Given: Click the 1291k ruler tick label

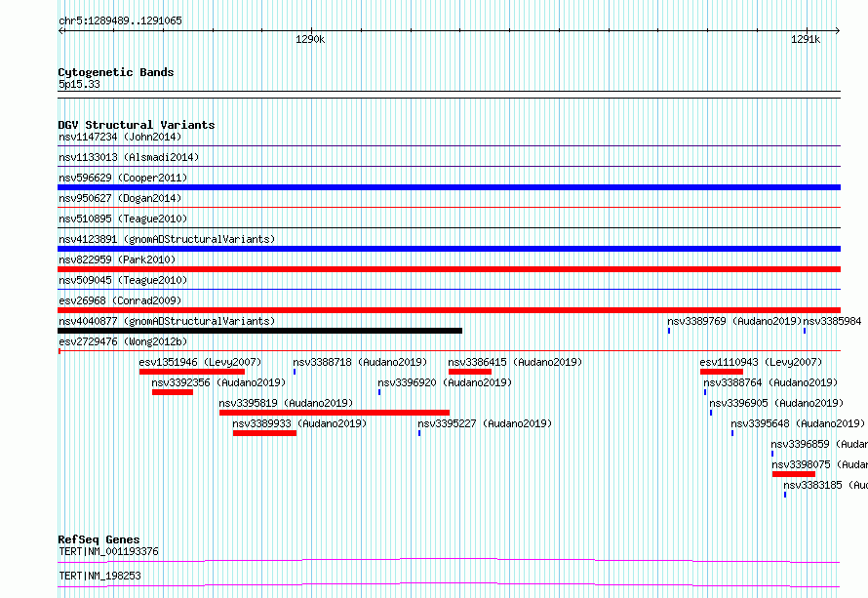Looking at the screenshot, I should (806, 39).
